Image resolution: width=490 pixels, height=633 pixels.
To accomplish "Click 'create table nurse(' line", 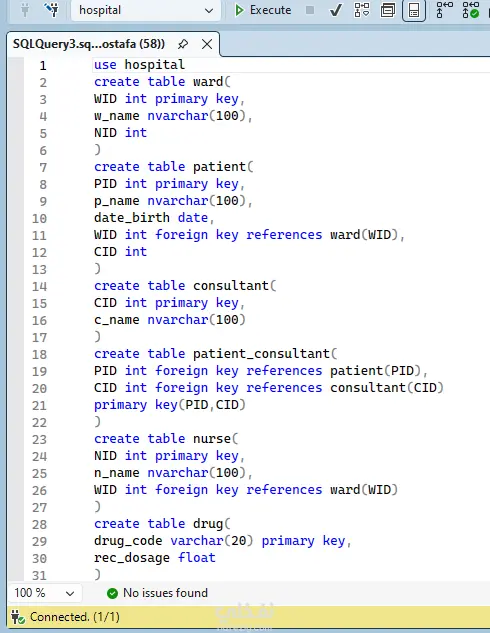I will pyautogui.click(x=166, y=438).
